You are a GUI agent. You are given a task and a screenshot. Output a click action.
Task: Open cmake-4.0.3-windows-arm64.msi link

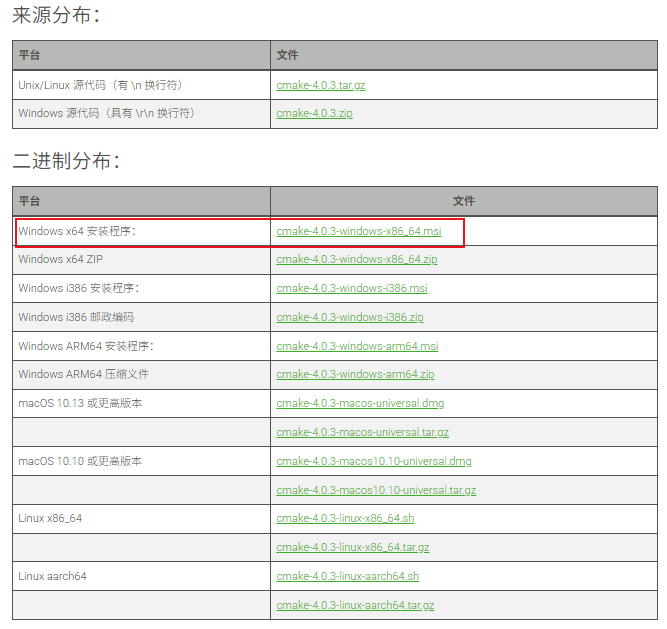tap(357, 346)
